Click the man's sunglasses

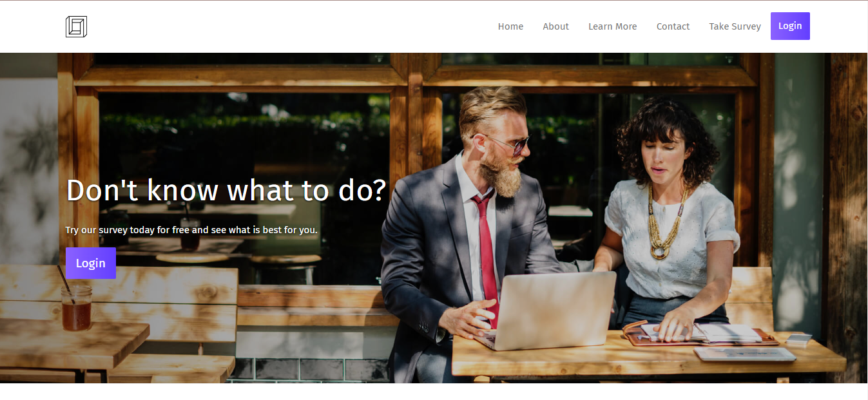(x=506, y=144)
